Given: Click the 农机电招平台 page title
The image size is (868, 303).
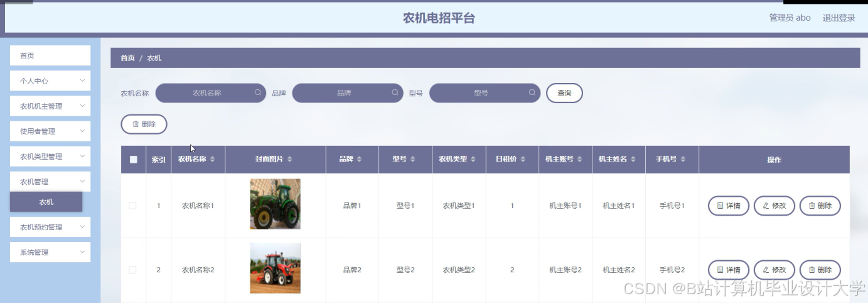Looking at the screenshot, I should point(439,18).
